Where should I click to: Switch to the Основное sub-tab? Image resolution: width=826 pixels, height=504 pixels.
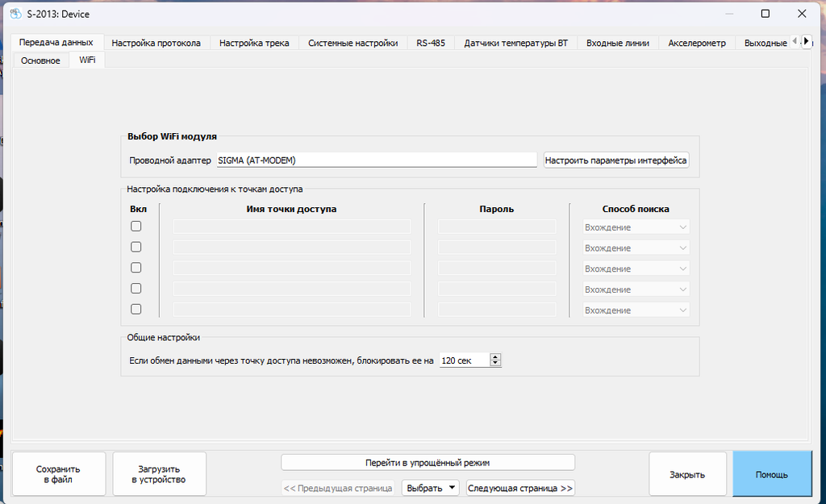[40, 60]
